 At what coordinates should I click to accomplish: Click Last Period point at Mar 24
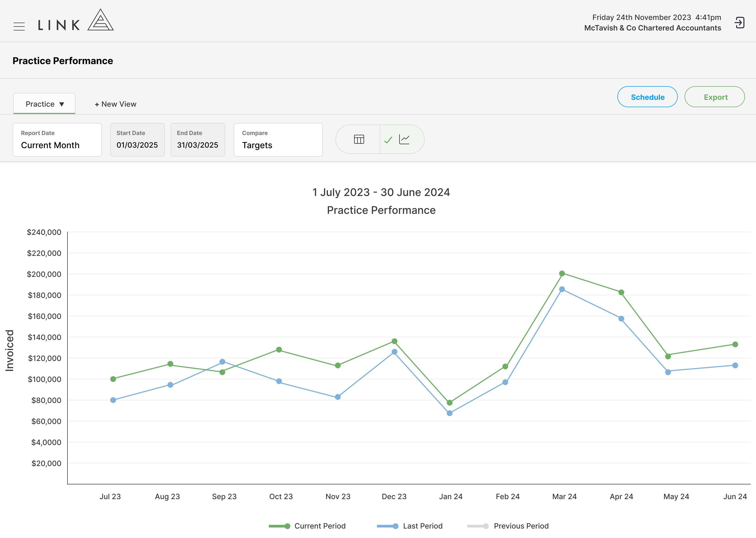tap(562, 289)
